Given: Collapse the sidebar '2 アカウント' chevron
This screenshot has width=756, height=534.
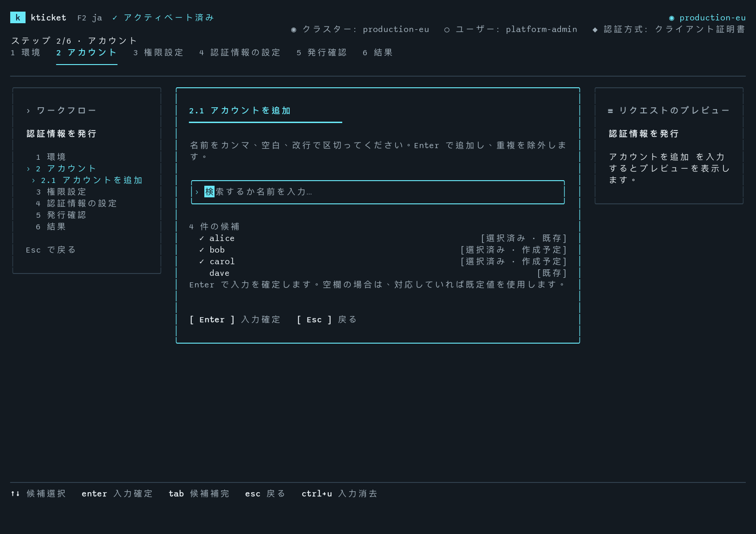Looking at the screenshot, I should [x=28, y=169].
